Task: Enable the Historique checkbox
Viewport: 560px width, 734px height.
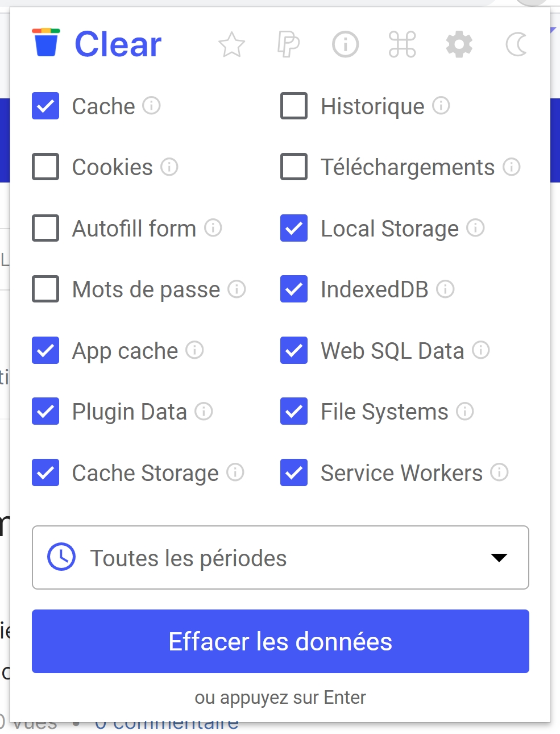Action: 294,106
